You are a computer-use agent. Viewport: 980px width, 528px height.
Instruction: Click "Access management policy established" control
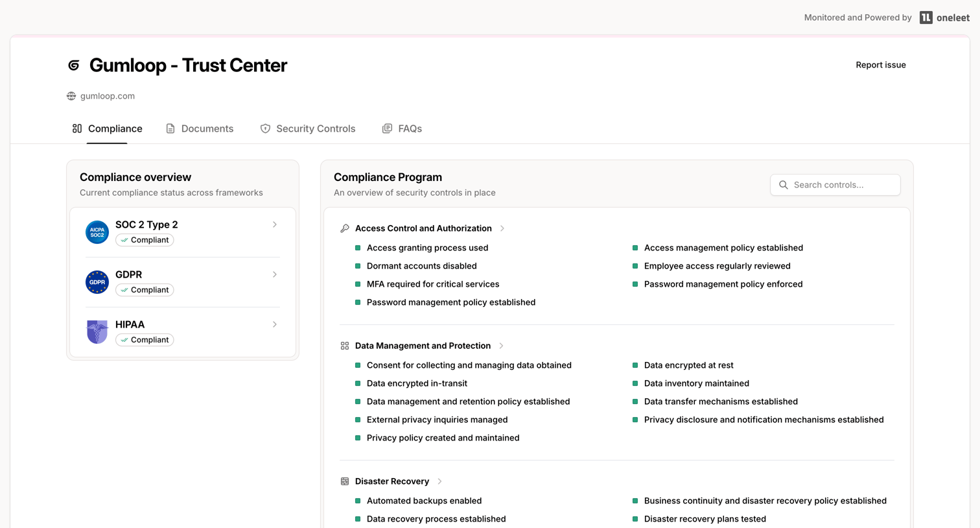723,248
